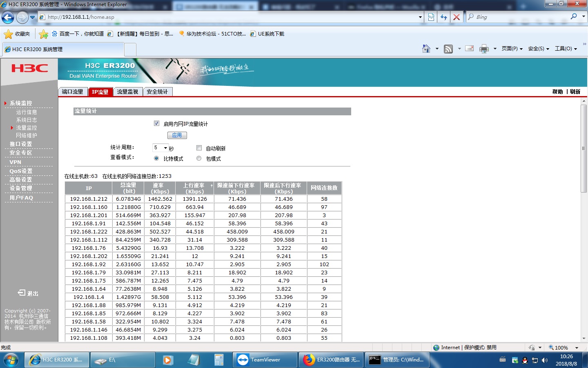Image resolution: width=588 pixels, height=368 pixels.
Task: Open the 安全(S) menu
Action: click(x=539, y=49)
